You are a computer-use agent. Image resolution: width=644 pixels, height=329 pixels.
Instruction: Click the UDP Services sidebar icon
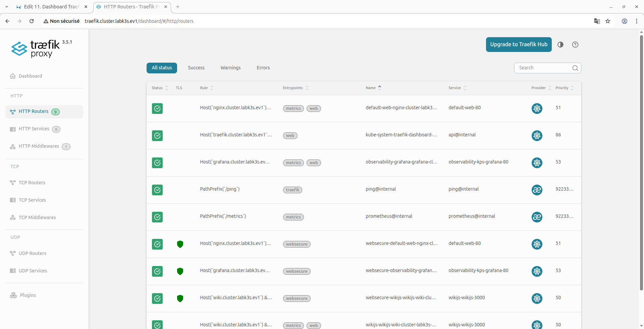[x=13, y=271]
